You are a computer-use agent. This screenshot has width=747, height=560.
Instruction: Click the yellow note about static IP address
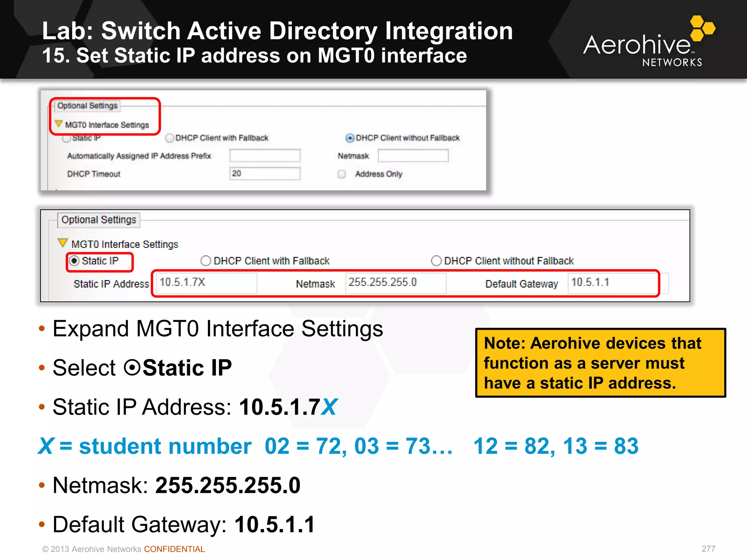coord(601,363)
